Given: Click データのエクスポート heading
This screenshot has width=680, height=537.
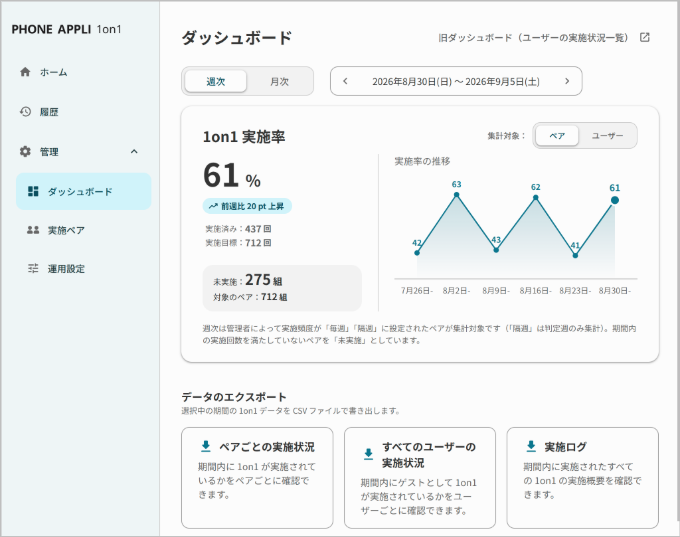Looking at the screenshot, I should (234, 397).
